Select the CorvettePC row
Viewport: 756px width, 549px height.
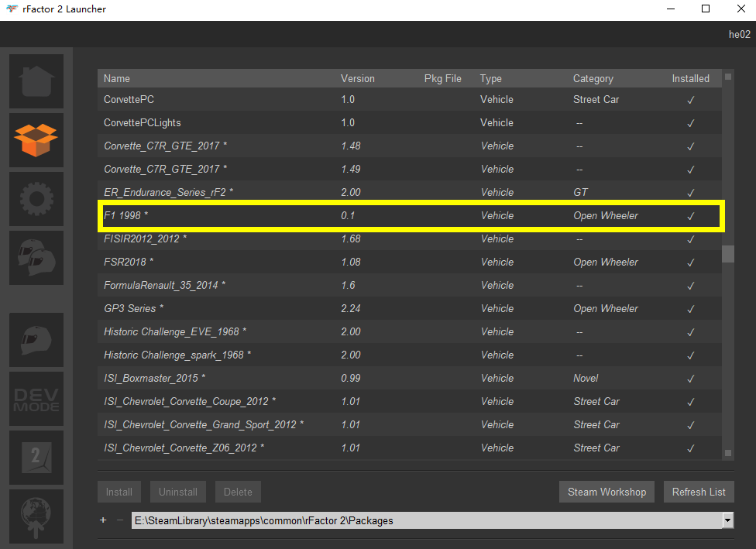tap(409, 99)
